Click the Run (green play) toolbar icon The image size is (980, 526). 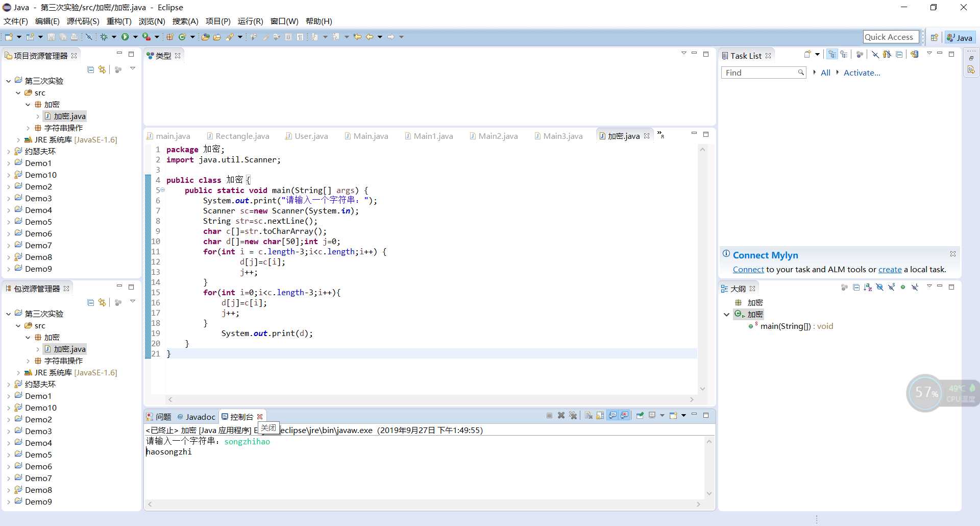[125, 37]
